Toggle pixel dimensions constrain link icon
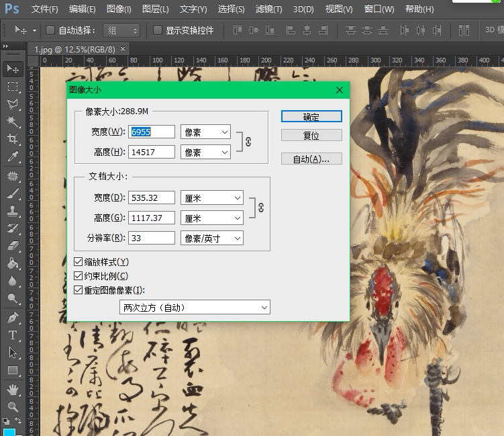The width and height of the screenshot is (504, 436). (x=248, y=142)
